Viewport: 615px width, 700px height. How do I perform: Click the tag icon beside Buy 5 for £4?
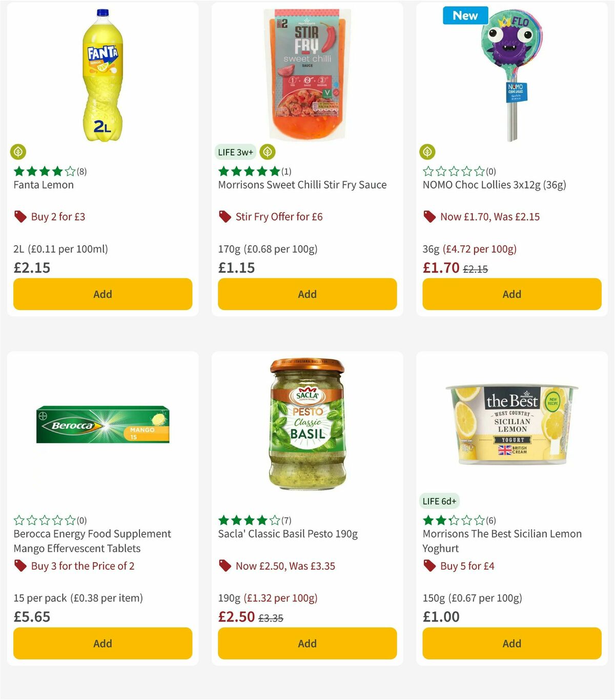click(x=429, y=566)
